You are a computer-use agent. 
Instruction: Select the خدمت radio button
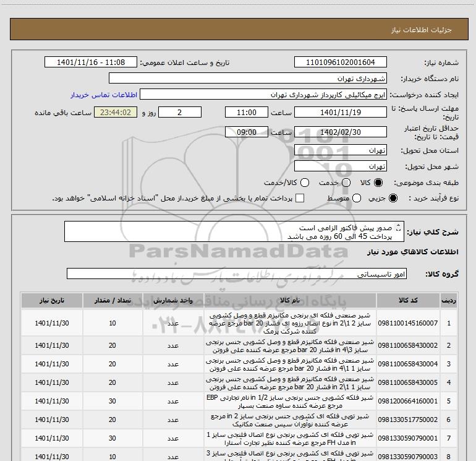coord(346,183)
